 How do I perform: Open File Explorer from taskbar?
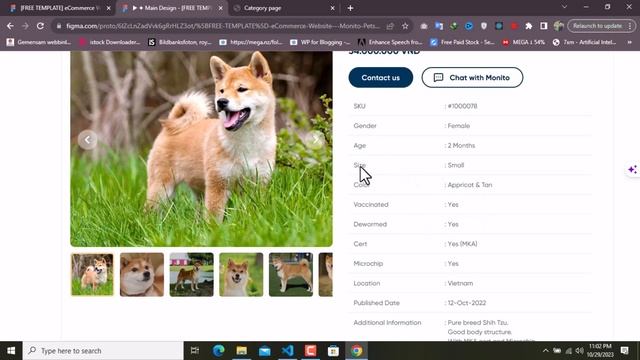coord(241,351)
